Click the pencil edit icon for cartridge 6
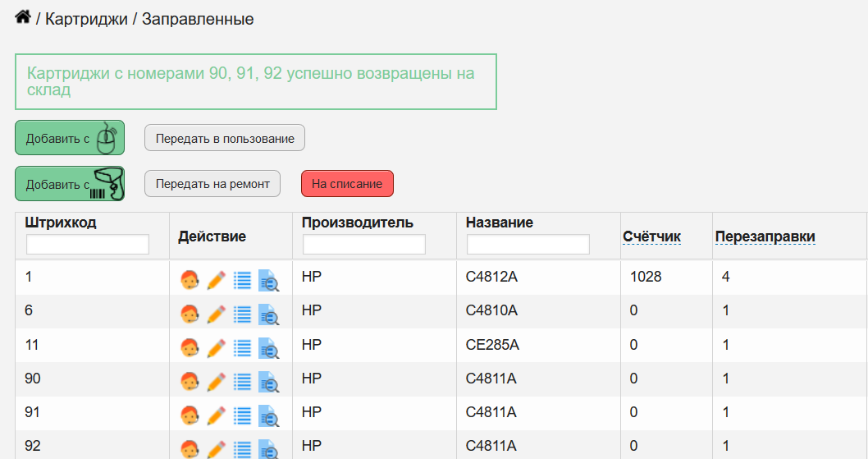The image size is (868, 459). (x=216, y=314)
